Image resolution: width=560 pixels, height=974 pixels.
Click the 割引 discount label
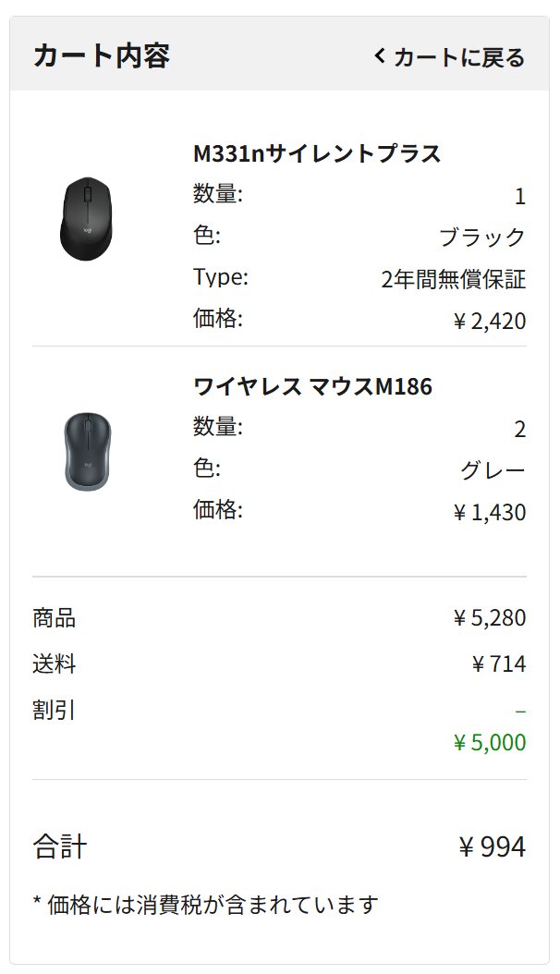click(x=54, y=711)
